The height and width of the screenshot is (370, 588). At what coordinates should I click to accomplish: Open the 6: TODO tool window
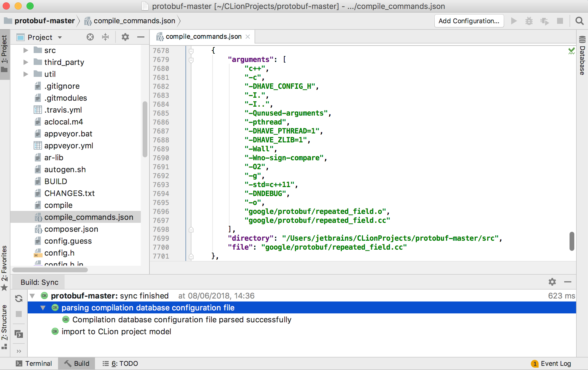click(120, 363)
